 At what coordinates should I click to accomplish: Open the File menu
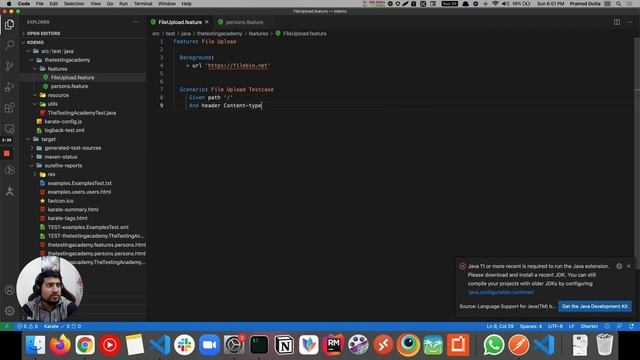39,4
